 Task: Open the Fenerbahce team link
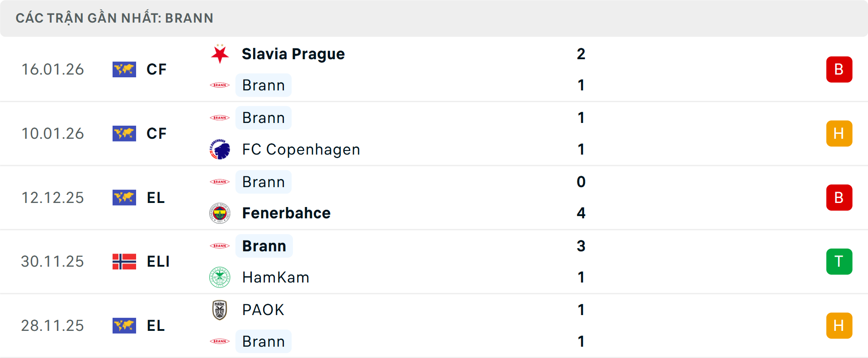[286, 213]
